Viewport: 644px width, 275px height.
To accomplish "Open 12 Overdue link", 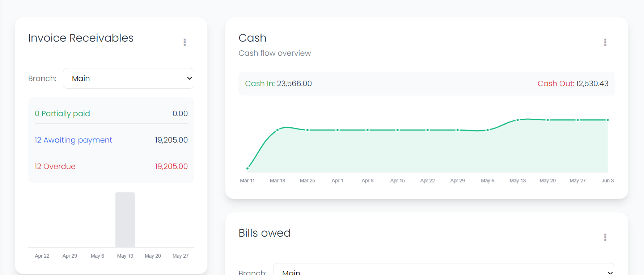I will [x=55, y=166].
